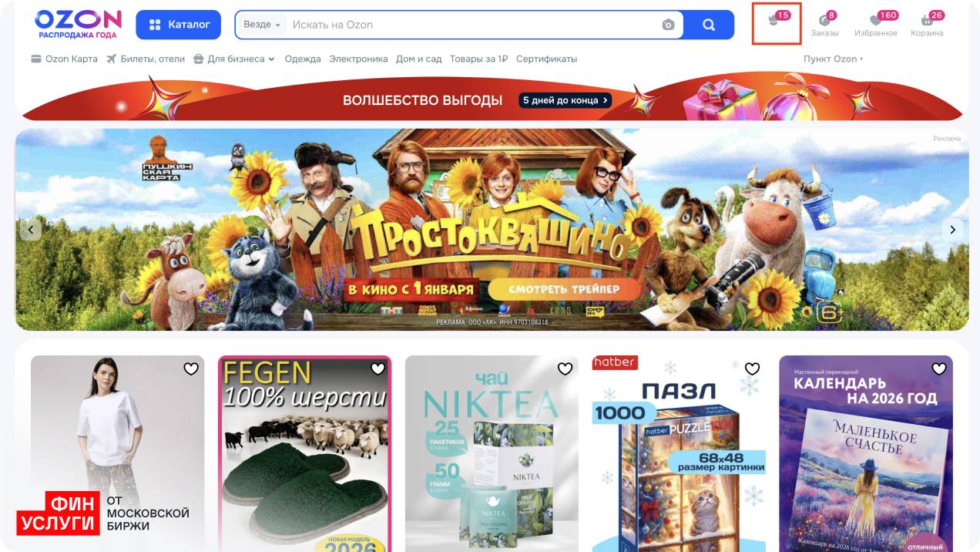
Task: Open the Корзина cart icon
Action: (x=927, y=25)
